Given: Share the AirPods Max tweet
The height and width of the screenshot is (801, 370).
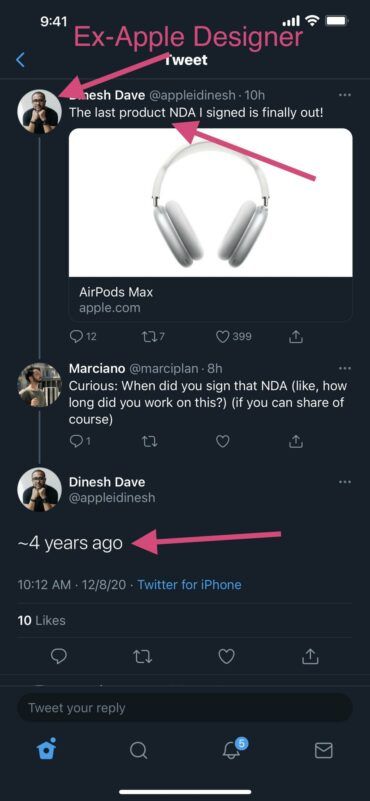Looking at the screenshot, I should 296,337.
